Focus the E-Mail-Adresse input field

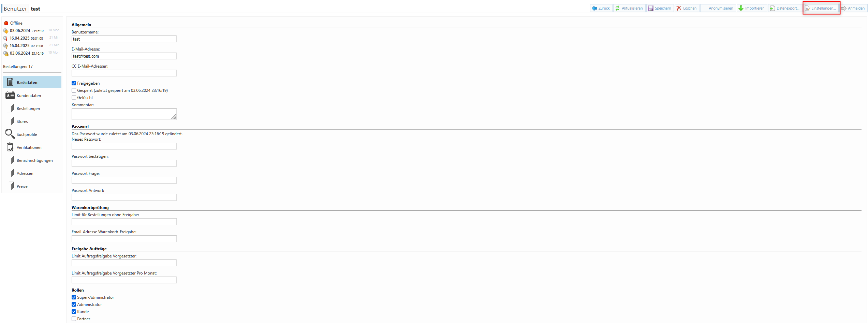[124, 56]
